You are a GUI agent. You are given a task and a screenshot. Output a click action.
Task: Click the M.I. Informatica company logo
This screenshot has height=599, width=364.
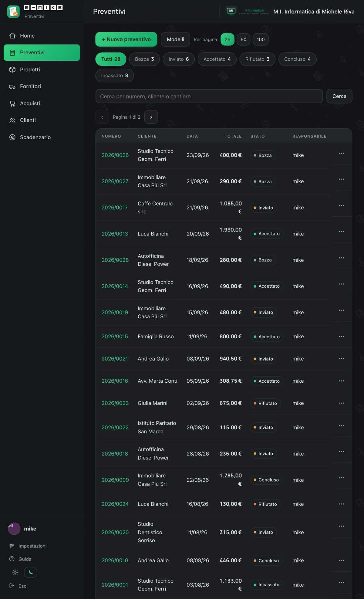pyautogui.click(x=248, y=12)
